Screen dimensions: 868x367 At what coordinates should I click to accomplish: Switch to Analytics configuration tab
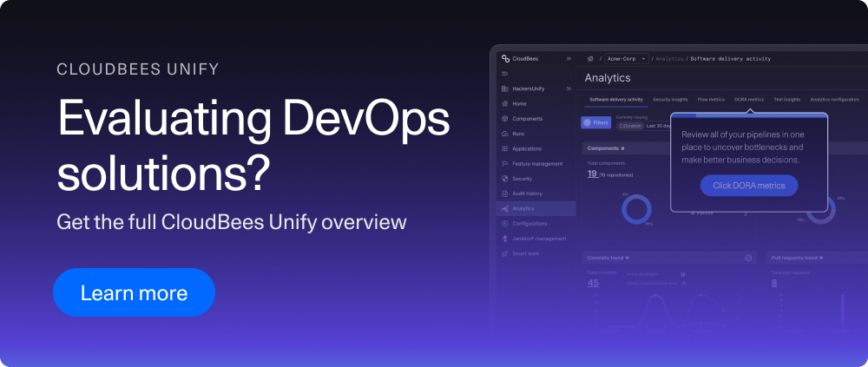(x=834, y=100)
